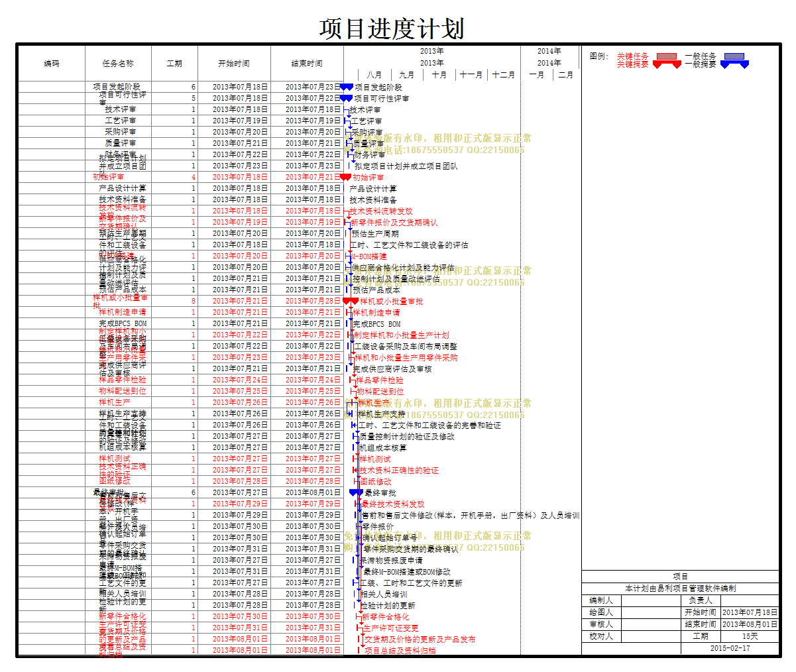
Task: Click Gantt label 拟定项目计划并成立项目团队
Action: click(x=406, y=166)
